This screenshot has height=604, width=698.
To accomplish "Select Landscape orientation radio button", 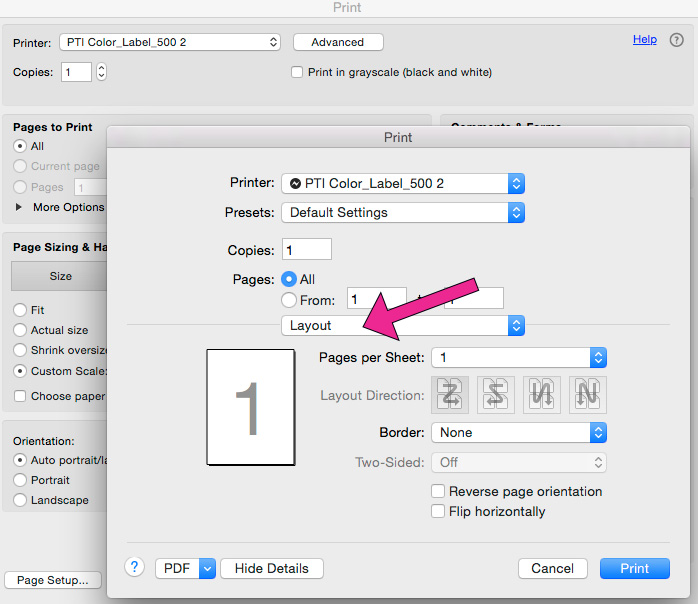I will tap(20, 500).
